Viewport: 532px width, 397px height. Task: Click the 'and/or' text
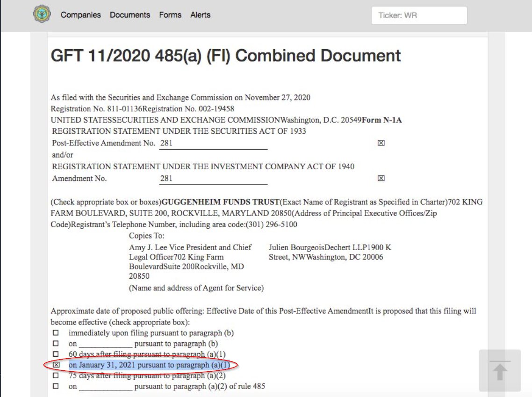(x=63, y=155)
